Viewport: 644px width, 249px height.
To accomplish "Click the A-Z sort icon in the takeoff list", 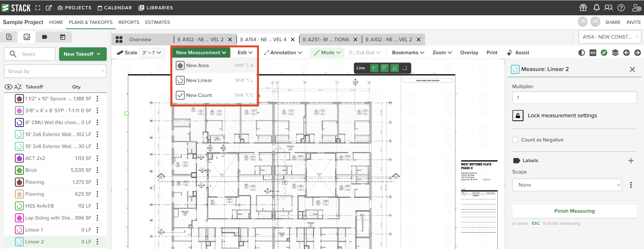I will (18, 87).
